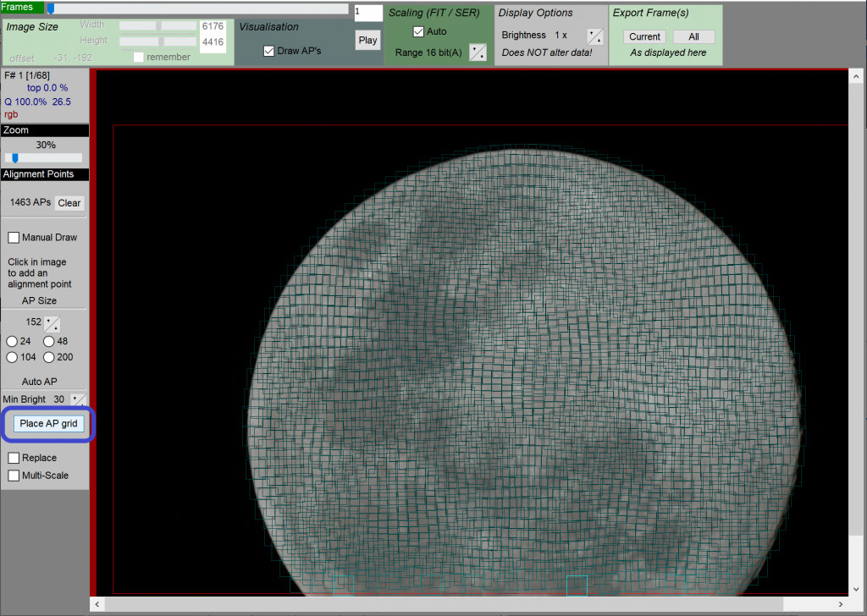
Task: Click the vertical scrollbar down arrow
Action: tap(856, 590)
